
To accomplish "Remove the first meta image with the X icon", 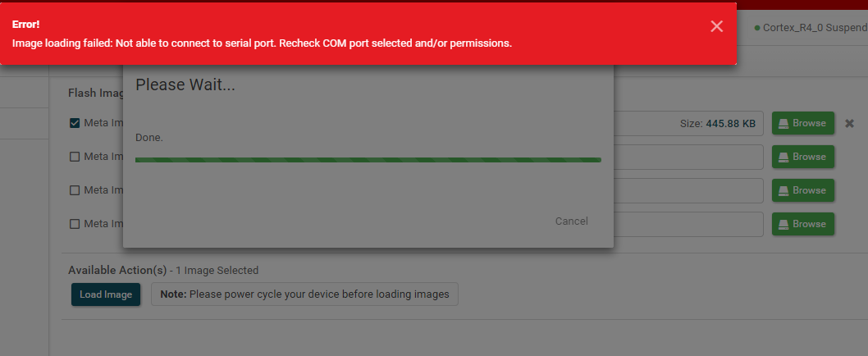I will pyautogui.click(x=849, y=124).
